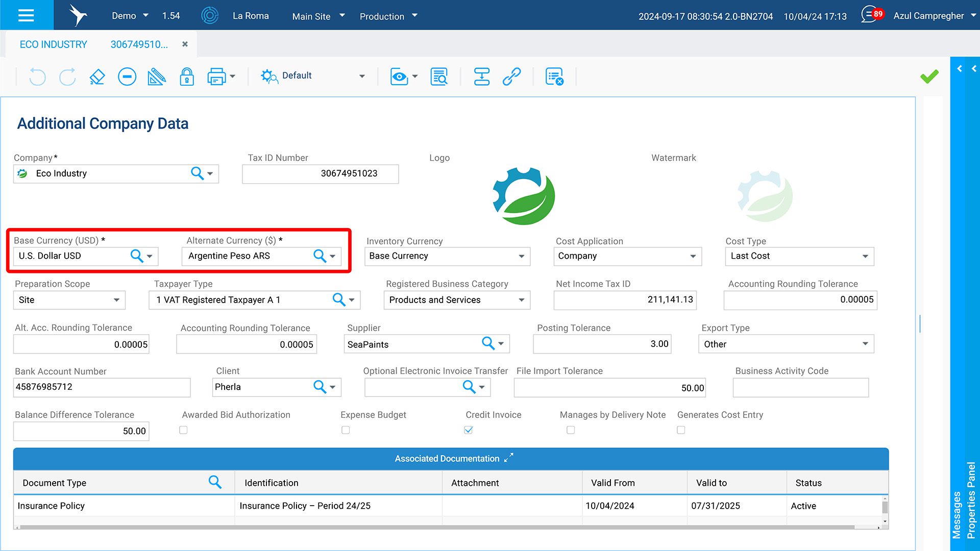Click the padlock lock icon

click(187, 77)
